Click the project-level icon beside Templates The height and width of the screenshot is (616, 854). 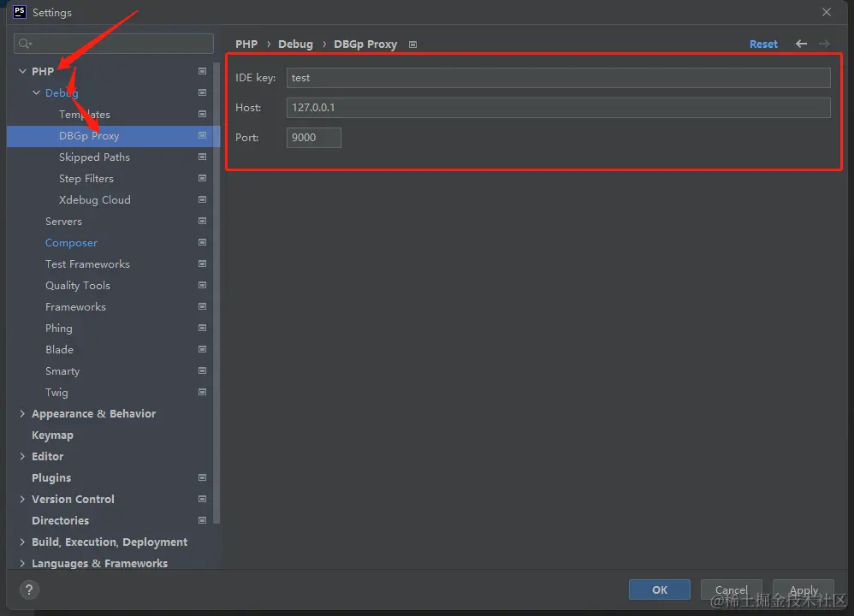coord(202,114)
